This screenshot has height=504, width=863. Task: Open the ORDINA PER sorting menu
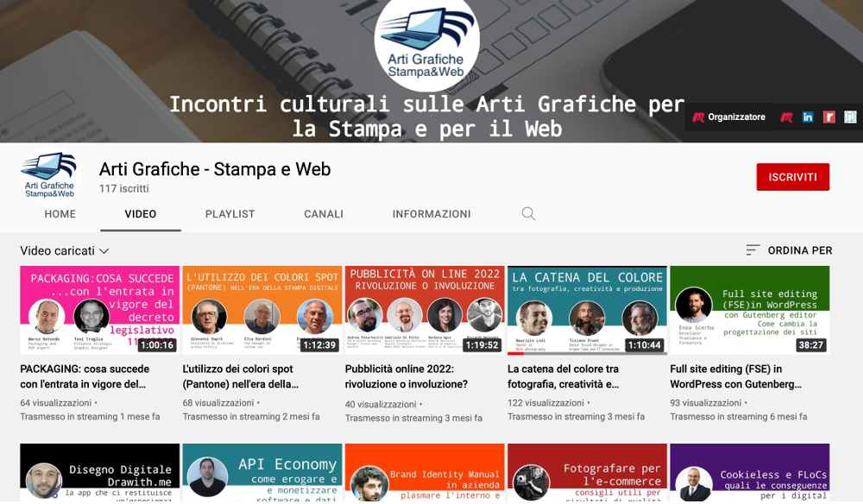coord(789,250)
